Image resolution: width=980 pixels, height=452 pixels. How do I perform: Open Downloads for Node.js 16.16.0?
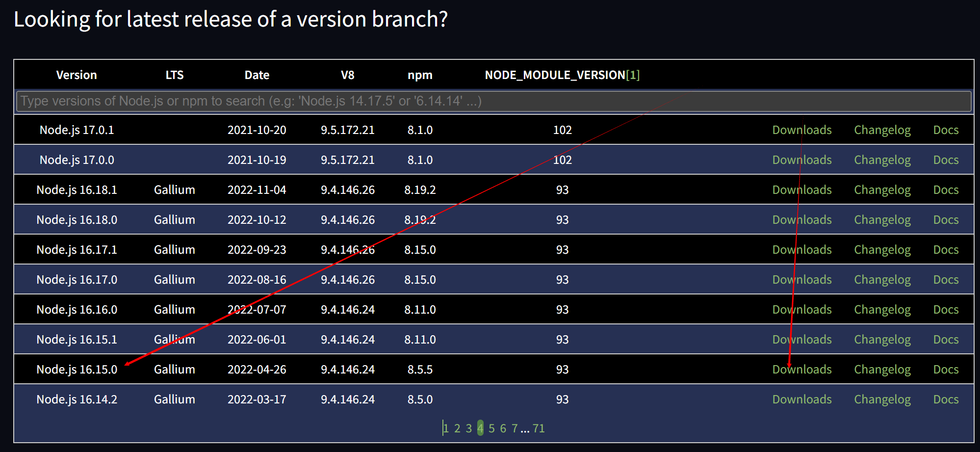point(802,310)
